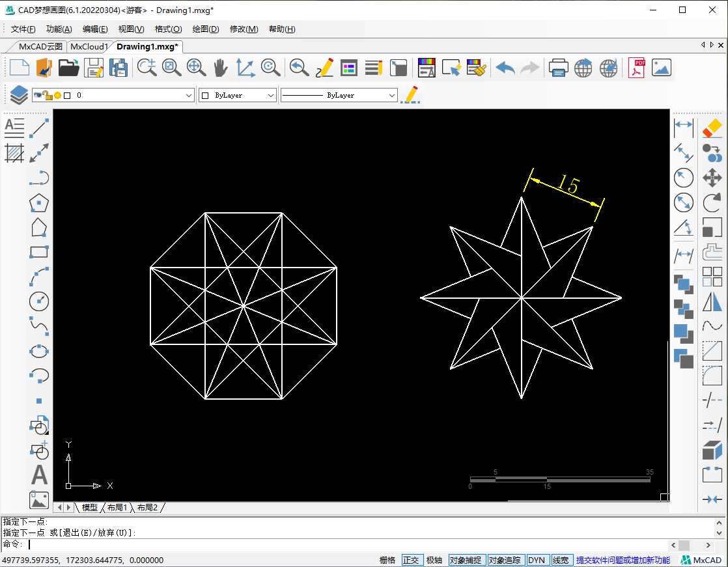
Task: Open the 绘图(D) menu
Action: point(206,29)
